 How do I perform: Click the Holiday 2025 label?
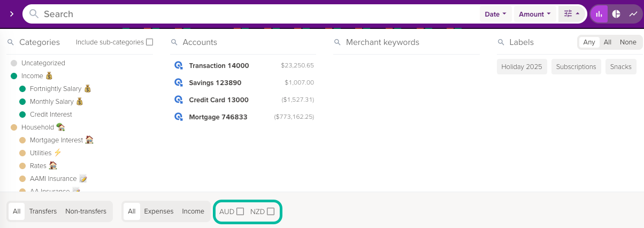[x=522, y=67]
